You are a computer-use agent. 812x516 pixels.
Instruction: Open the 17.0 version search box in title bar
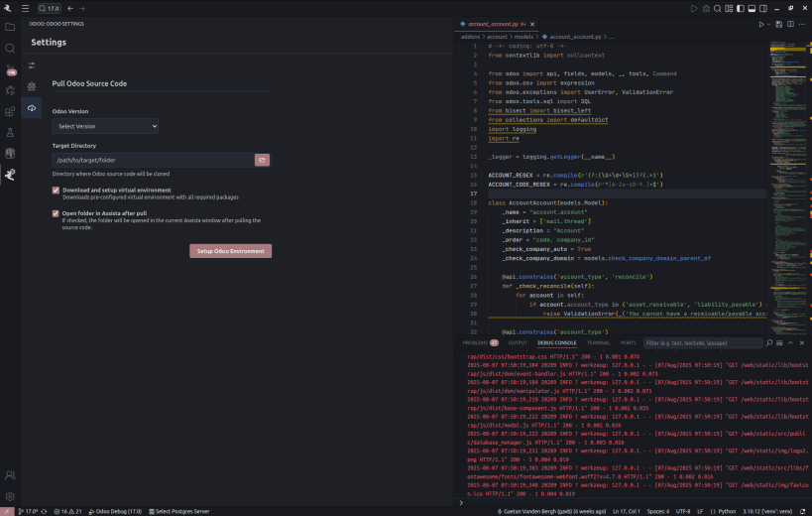pos(50,8)
